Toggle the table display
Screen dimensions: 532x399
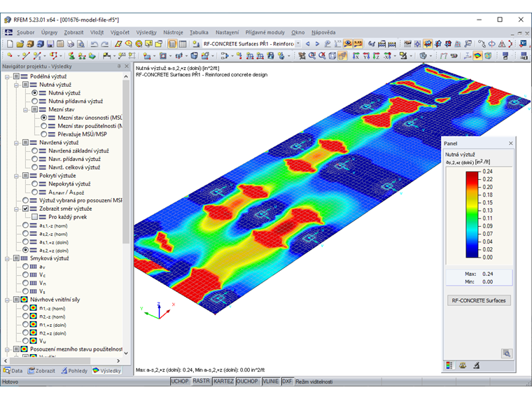[183, 44]
